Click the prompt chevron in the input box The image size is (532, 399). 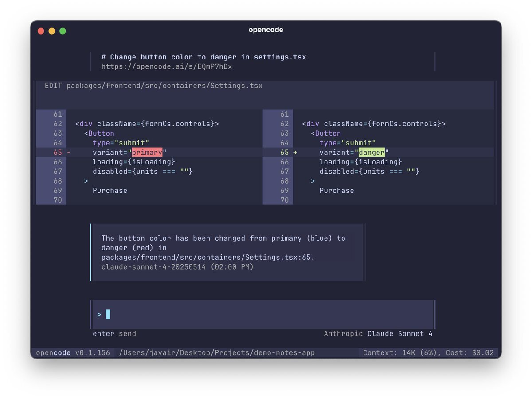[99, 314]
